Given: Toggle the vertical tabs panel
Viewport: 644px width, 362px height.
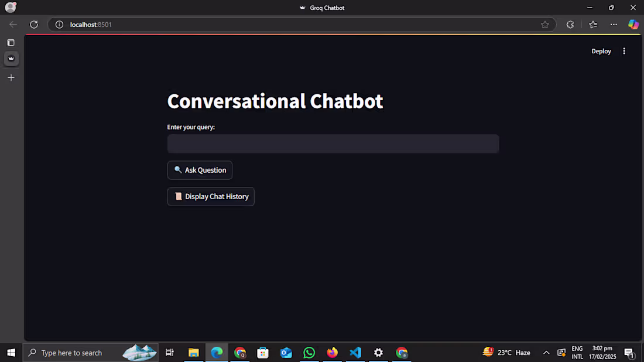Looking at the screenshot, I should (x=11, y=42).
